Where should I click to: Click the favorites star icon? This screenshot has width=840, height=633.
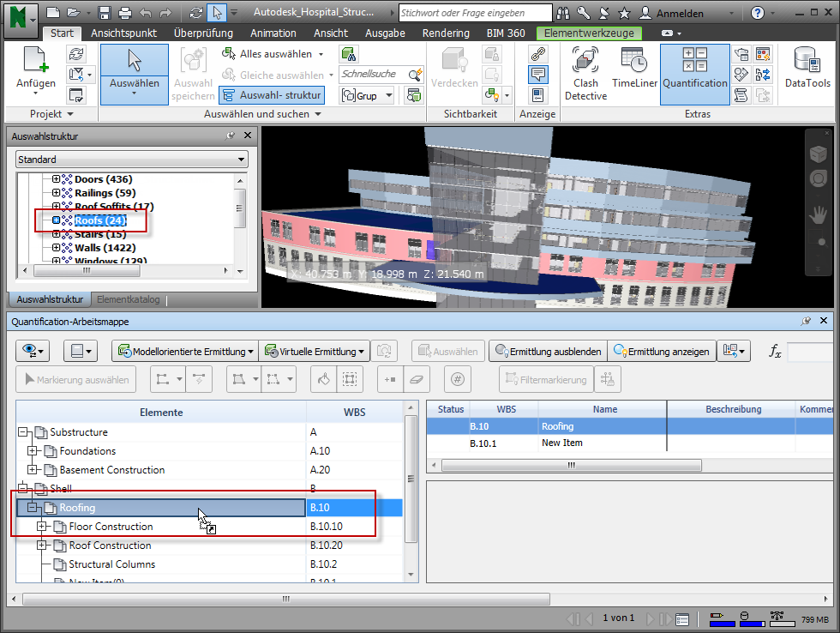coord(624,13)
